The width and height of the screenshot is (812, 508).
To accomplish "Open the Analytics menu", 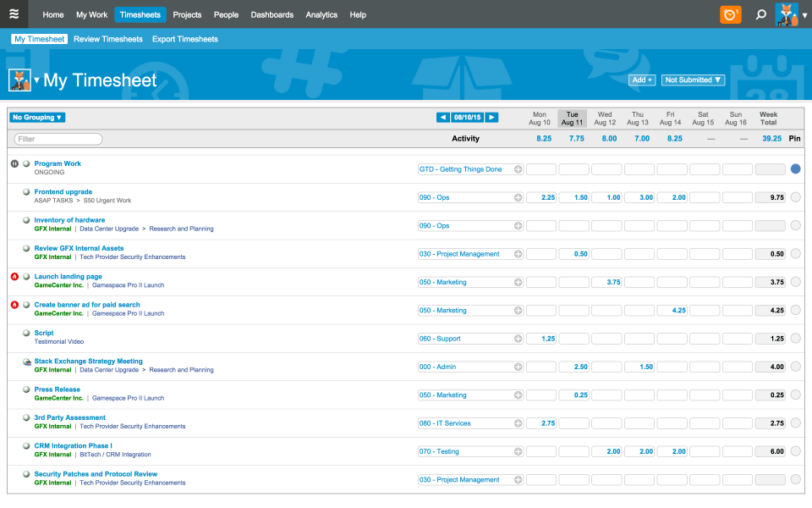I will 322,14.
